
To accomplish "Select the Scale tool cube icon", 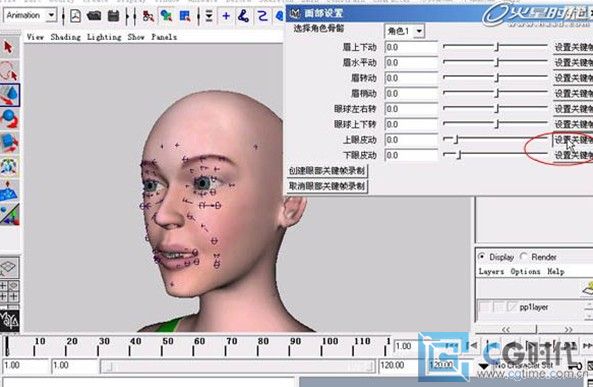I will (x=9, y=143).
